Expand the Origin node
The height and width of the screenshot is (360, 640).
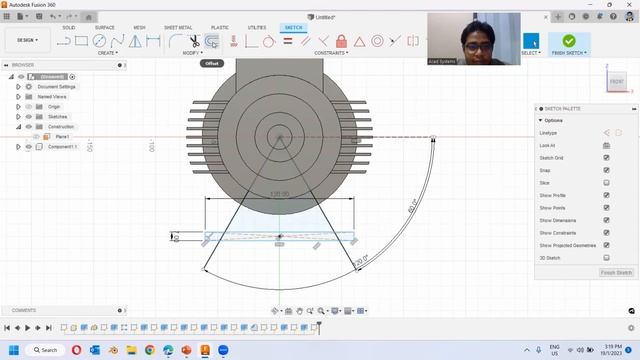click(18, 107)
